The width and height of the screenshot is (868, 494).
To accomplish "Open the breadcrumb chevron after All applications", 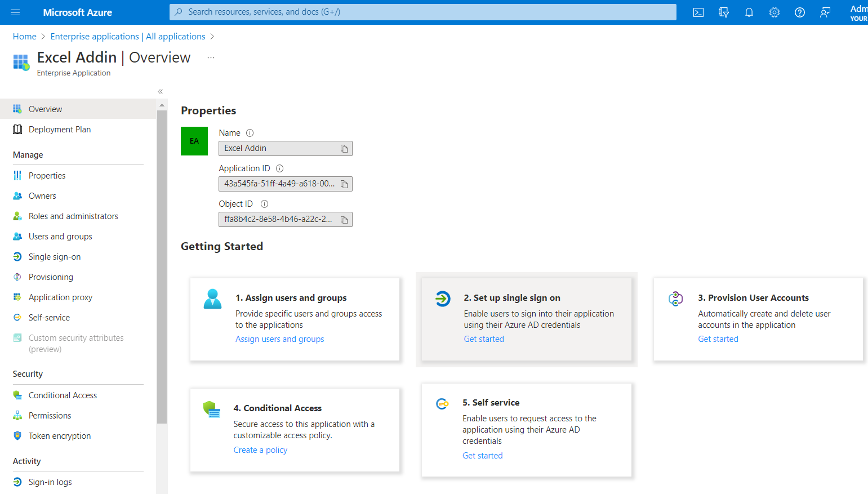I will tap(212, 36).
